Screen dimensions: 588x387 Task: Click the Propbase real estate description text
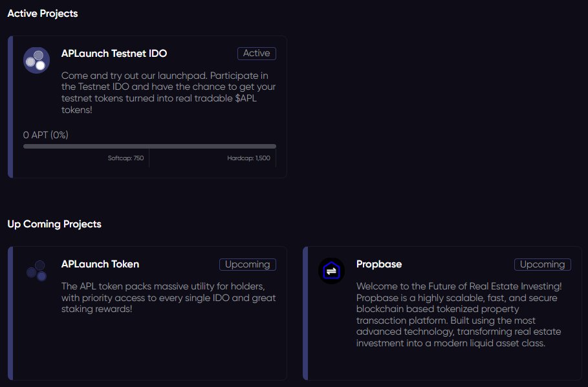tap(459, 315)
